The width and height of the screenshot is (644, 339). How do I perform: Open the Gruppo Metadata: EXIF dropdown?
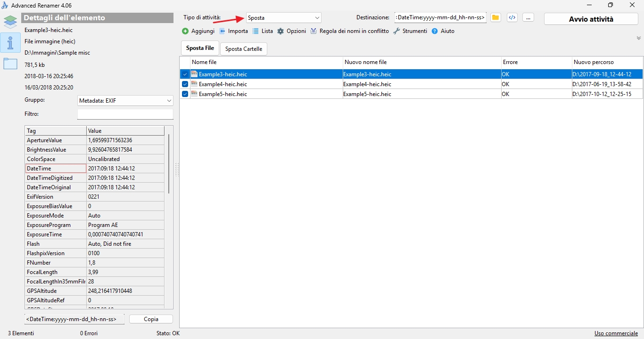pos(125,101)
